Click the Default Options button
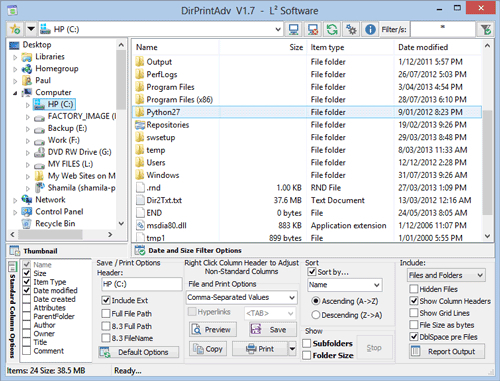 [139, 352]
